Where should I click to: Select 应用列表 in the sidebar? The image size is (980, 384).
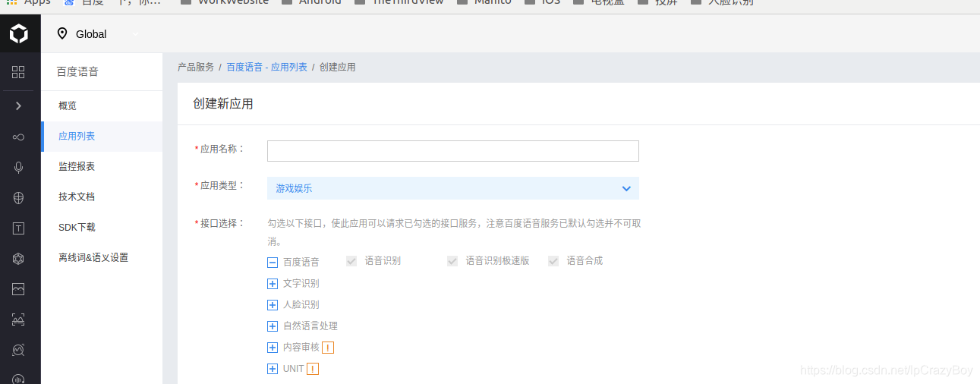(x=102, y=136)
